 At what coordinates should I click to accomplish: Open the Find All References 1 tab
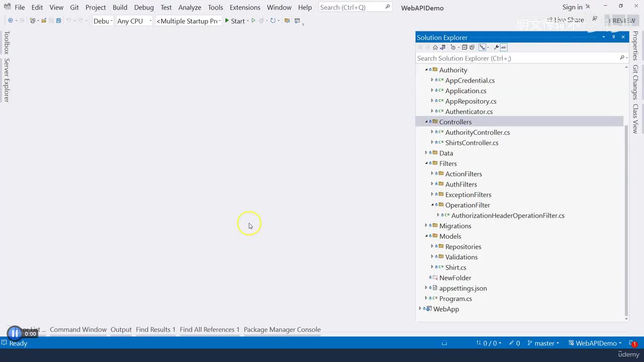(x=209, y=329)
